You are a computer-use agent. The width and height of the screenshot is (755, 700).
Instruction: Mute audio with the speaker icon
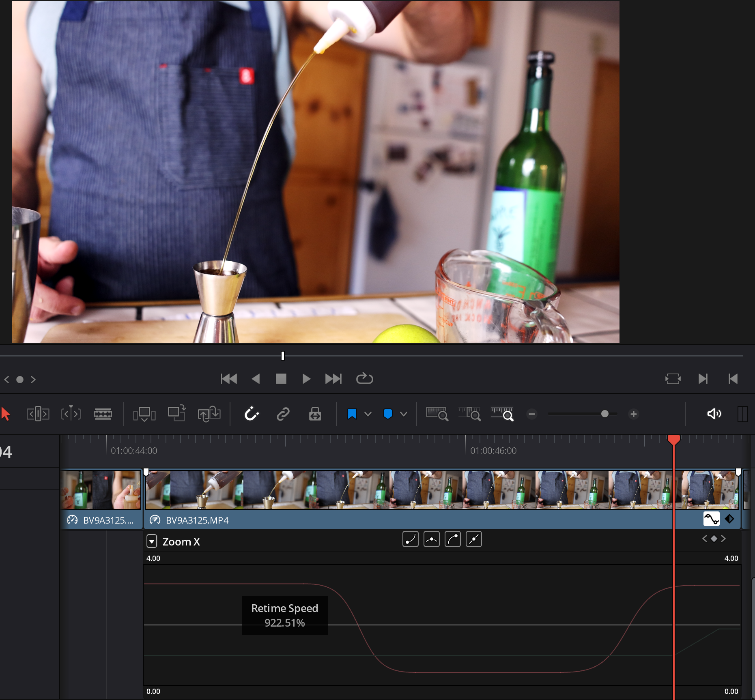point(714,414)
